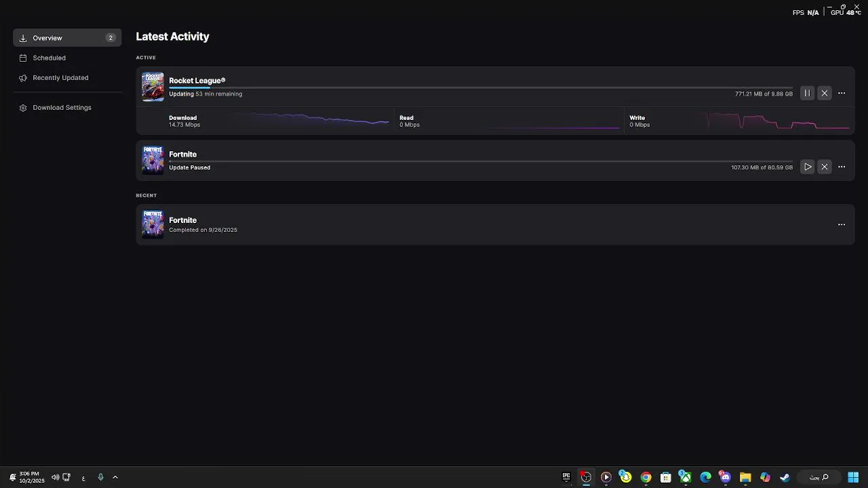This screenshot has width=868, height=488.
Task: Click the '107.30 MB of 80.59 GB' text
Action: 762,167
